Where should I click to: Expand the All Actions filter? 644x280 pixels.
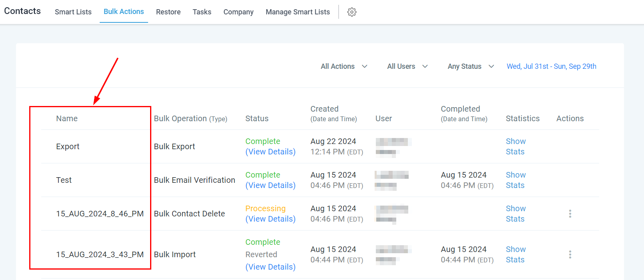(x=344, y=66)
